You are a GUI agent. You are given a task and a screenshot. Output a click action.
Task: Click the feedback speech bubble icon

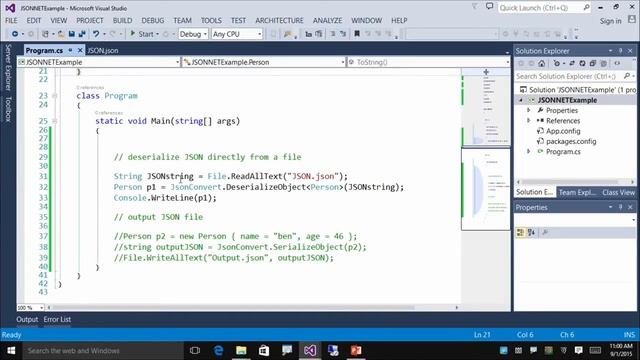coord(489,7)
